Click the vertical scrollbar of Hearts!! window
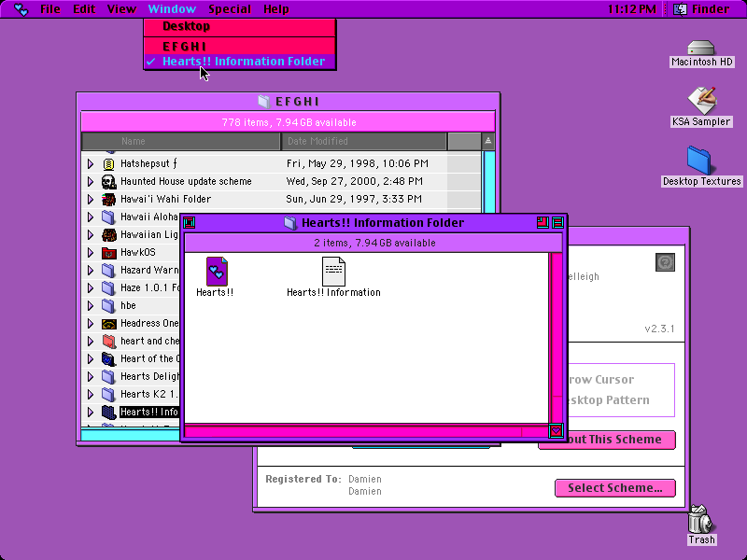This screenshot has width=747, height=560. (556, 337)
